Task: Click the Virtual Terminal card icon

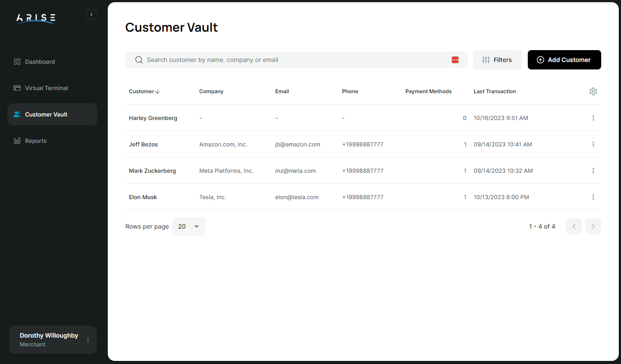Action: point(17,88)
